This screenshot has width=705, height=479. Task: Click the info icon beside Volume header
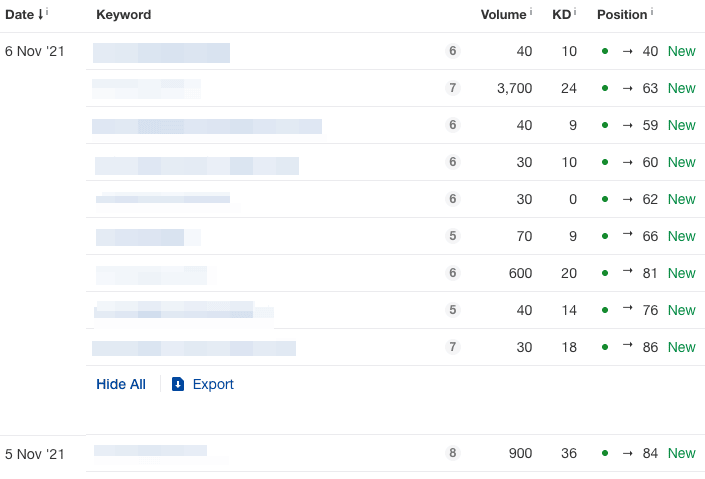tap(530, 12)
